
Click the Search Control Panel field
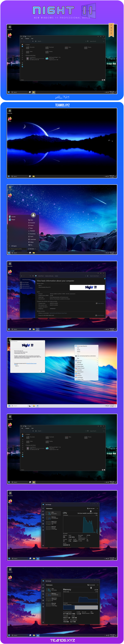coord(97,276)
